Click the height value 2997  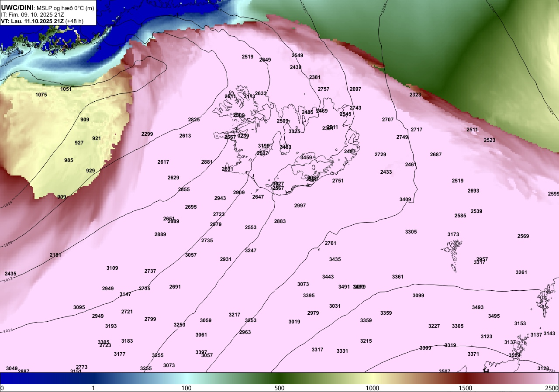[x=300, y=206]
